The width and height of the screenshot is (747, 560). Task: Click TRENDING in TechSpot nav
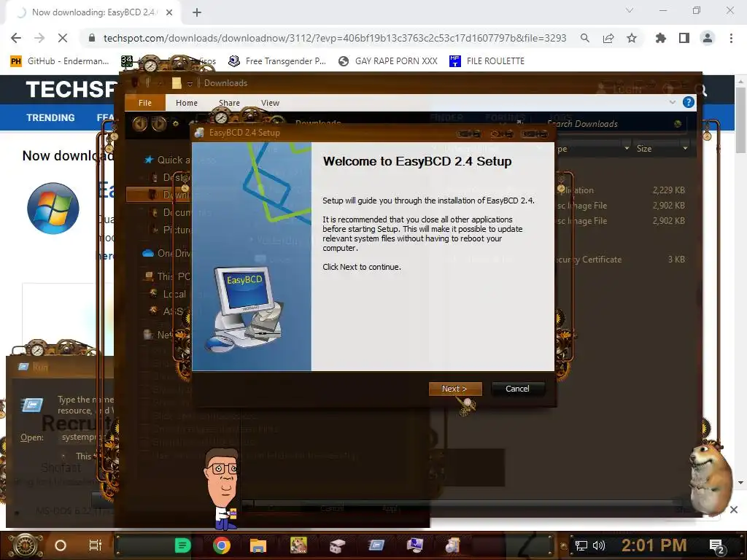coord(50,117)
